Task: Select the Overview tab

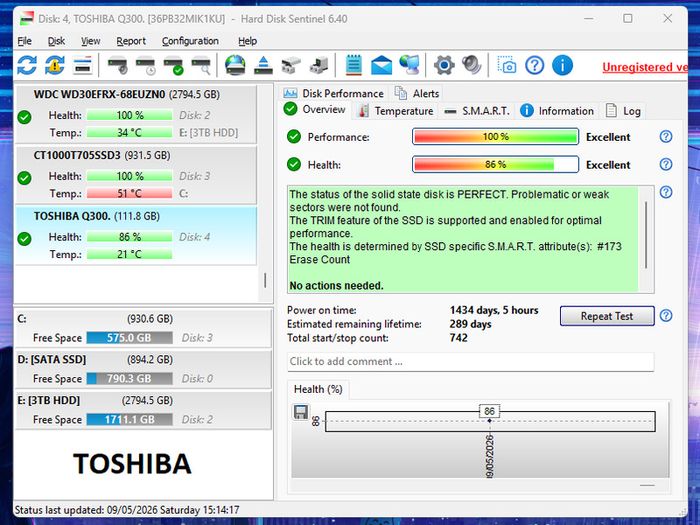Action: click(x=315, y=109)
